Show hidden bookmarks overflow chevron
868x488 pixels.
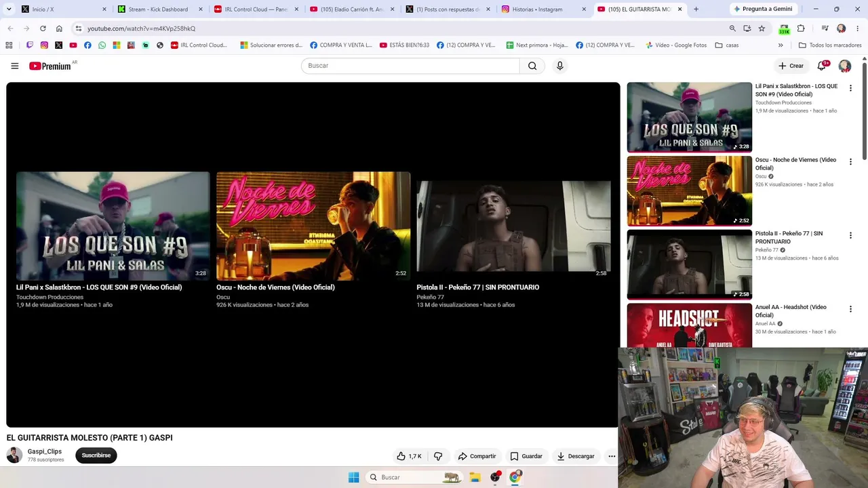[x=781, y=45]
